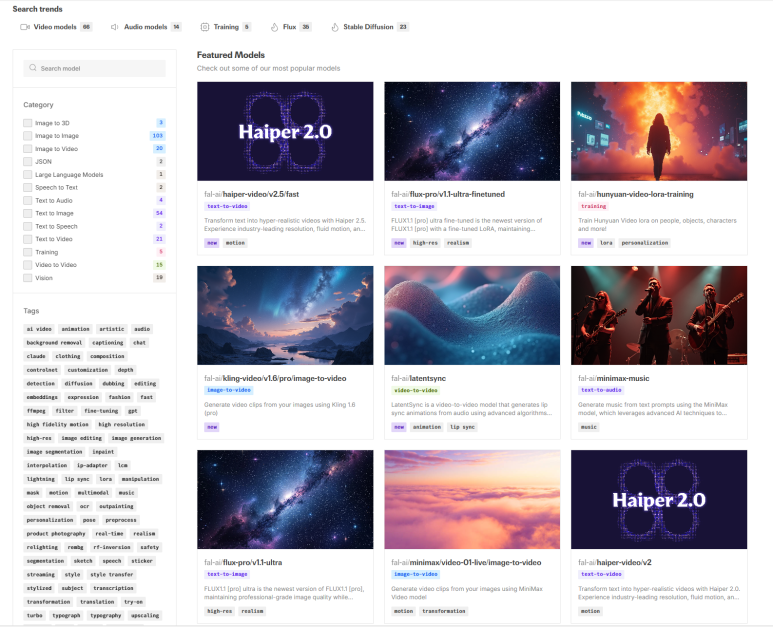Check the Speech to Text category
The image size is (773, 627).
point(28,187)
